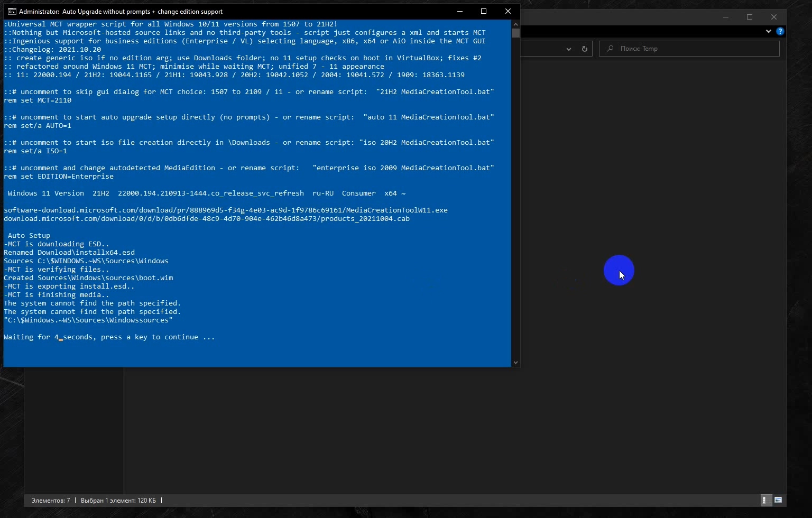
Task: Click the 'Created Sources\Windows\sources\boot.wim' line
Action: pyautogui.click(x=88, y=278)
